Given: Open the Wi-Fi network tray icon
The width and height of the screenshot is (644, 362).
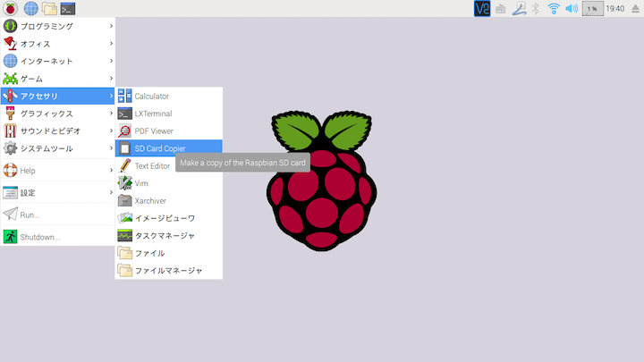Looking at the screenshot, I should [554, 9].
